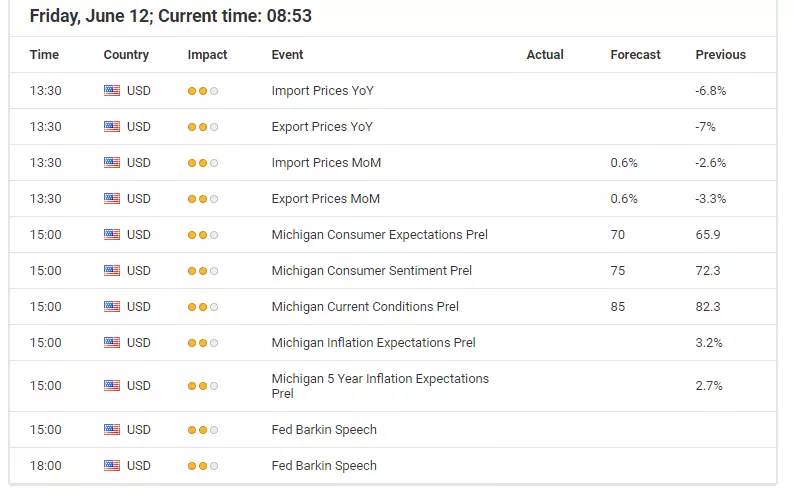Click the Time column header
The image size is (793, 493).
tap(44, 55)
